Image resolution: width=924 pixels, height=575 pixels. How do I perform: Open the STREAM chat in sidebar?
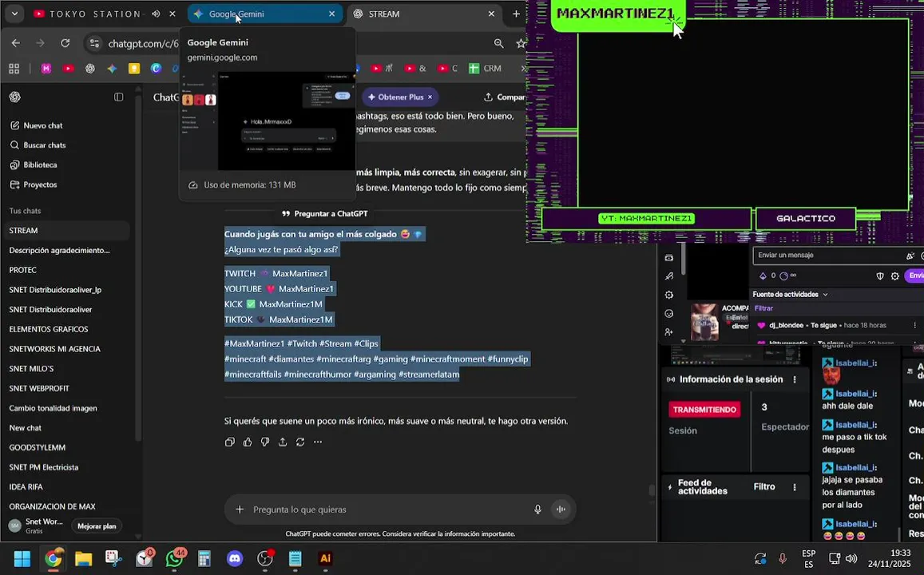66,230
